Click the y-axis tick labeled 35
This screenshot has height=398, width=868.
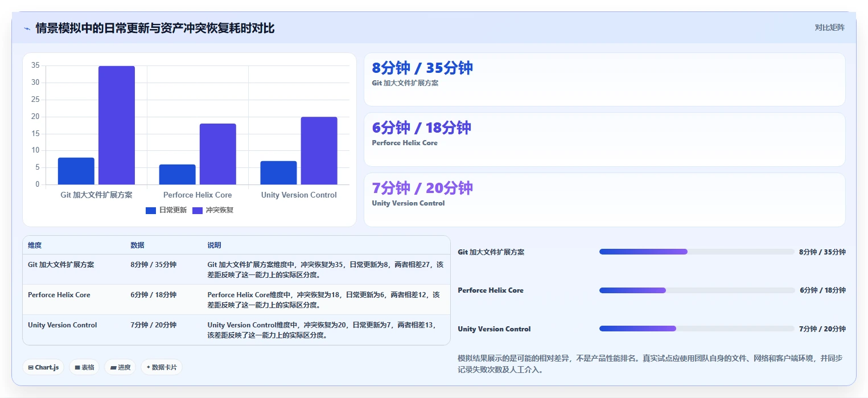click(x=35, y=65)
